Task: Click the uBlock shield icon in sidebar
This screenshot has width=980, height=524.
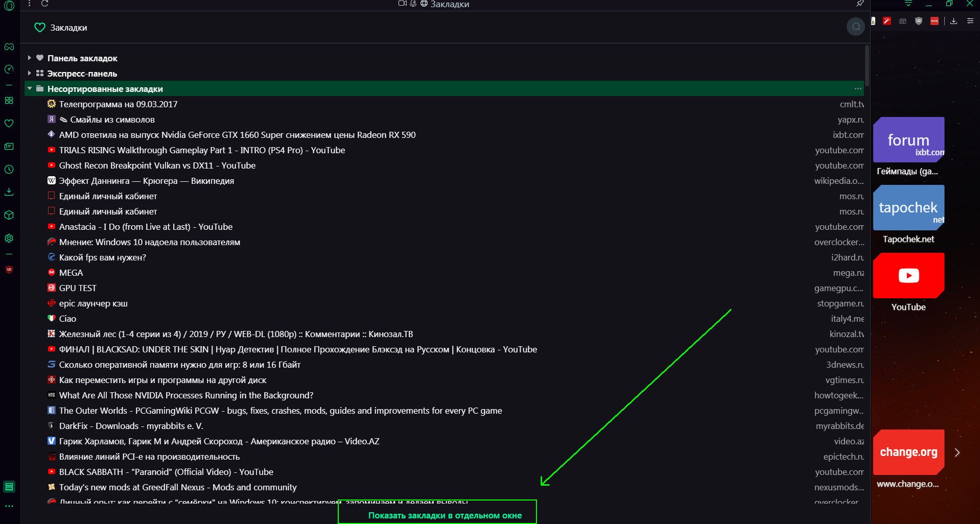Action: pyautogui.click(x=9, y=270)
